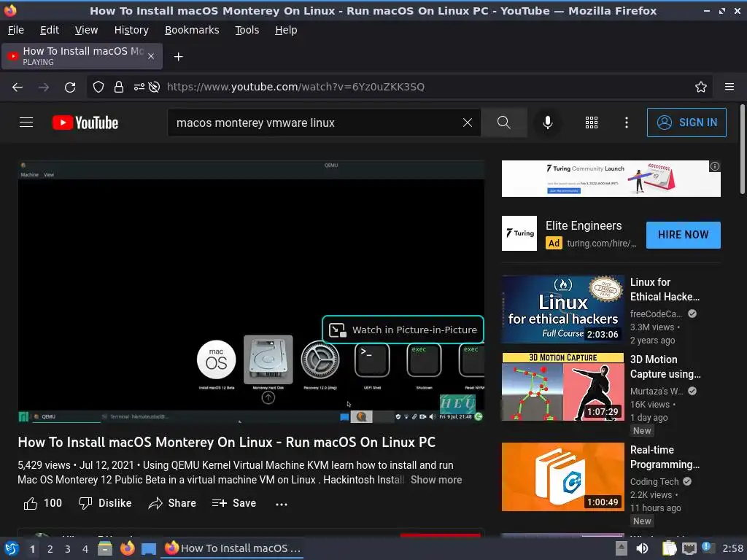Clear the YouTube search box text
747x560 pixels.
[x=468, y=122]
